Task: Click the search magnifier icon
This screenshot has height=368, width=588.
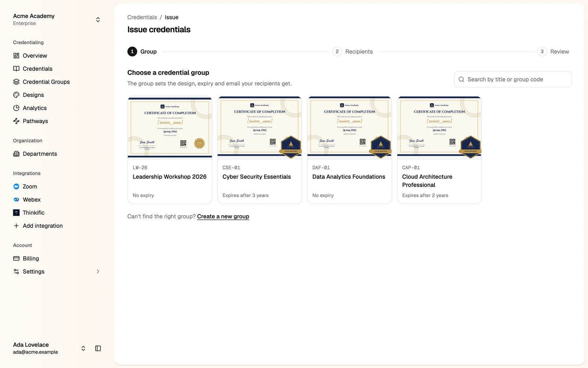Action: (461, 79)
